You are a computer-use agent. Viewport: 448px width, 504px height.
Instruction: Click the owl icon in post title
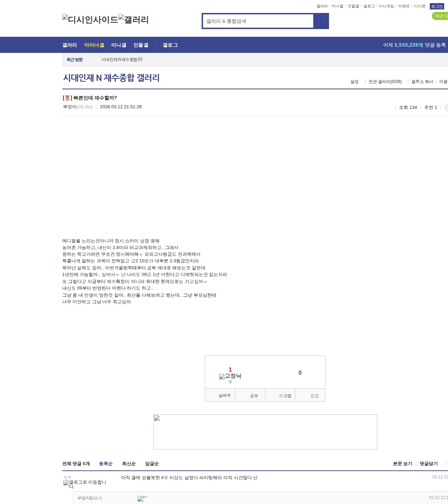click(67, 98)
